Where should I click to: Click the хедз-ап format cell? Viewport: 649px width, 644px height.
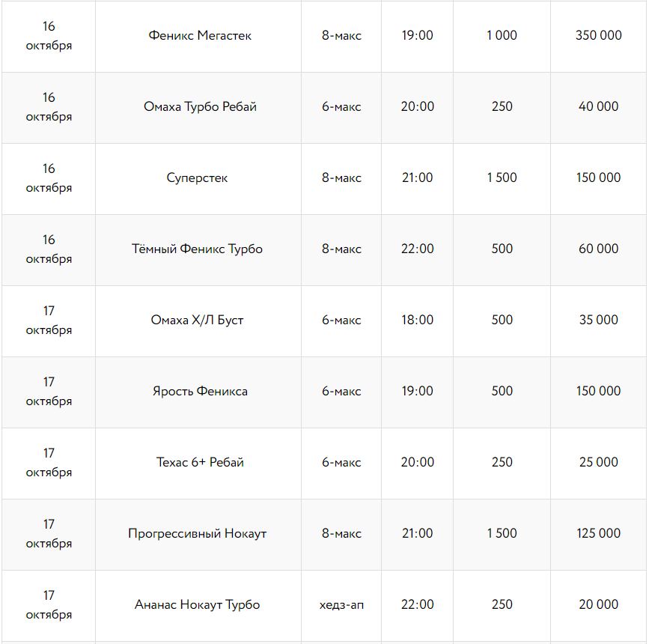click(x=341, y=605)
